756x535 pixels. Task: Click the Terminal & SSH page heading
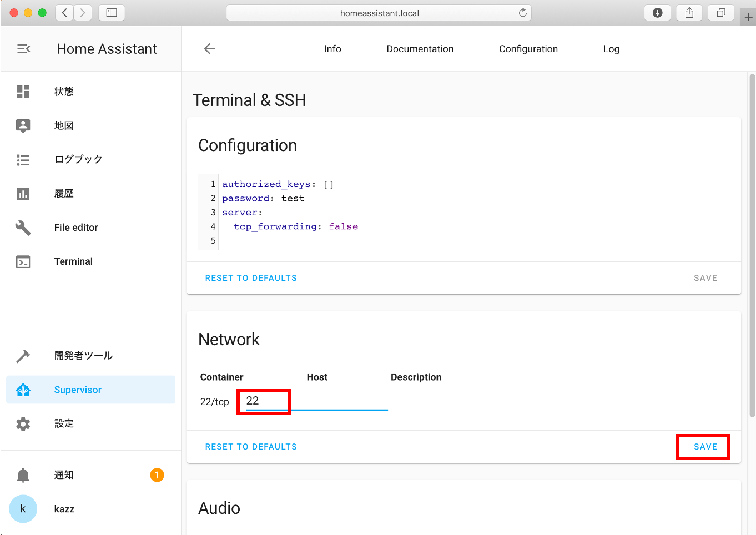coord(249,100)
